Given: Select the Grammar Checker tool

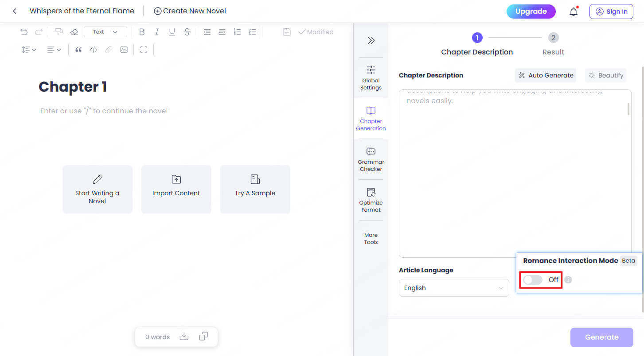Looking at the screenshot, I should [x=371, y=158].
